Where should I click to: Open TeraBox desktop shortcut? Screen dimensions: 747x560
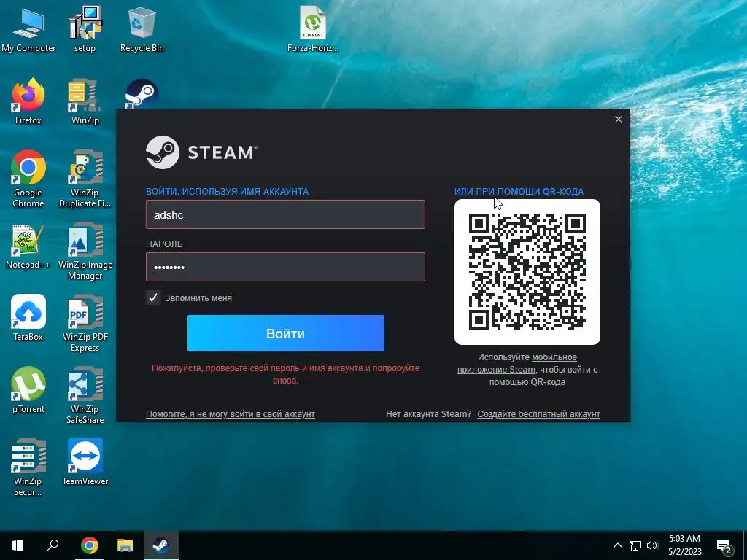pyautogui.click(x=28, y=318)
